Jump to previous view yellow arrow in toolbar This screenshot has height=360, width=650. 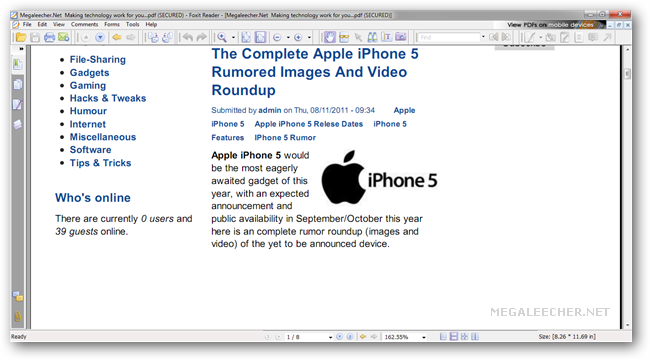[x=117, y=37]
